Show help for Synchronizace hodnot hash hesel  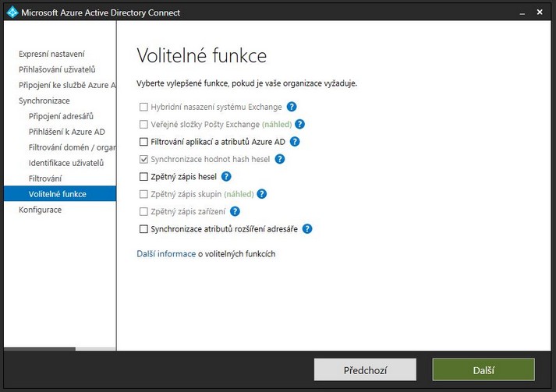[280, 159]
